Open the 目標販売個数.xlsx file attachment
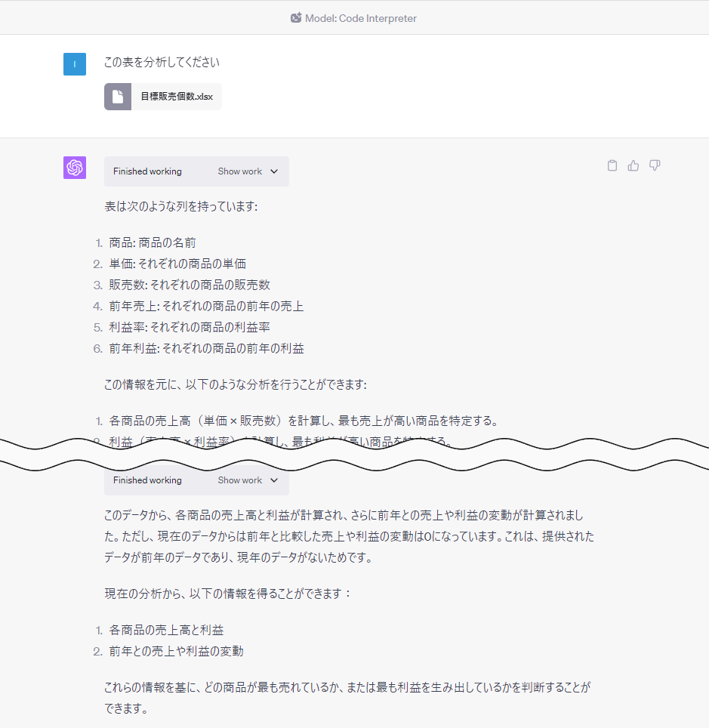The width and height of the screenshot is (709, 728). 162,97
